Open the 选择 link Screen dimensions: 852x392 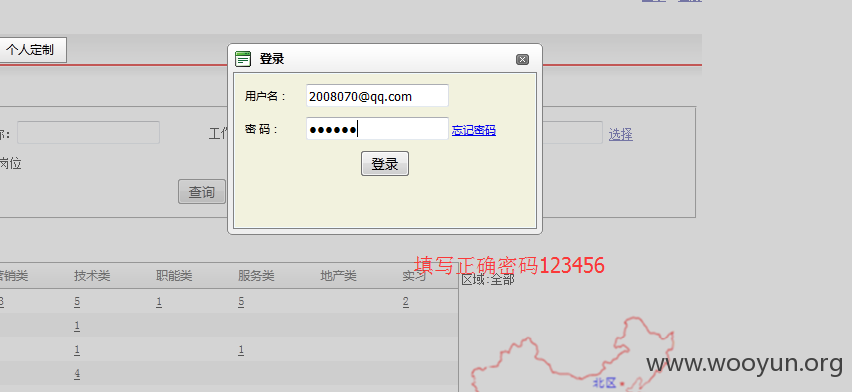[621, 134]
